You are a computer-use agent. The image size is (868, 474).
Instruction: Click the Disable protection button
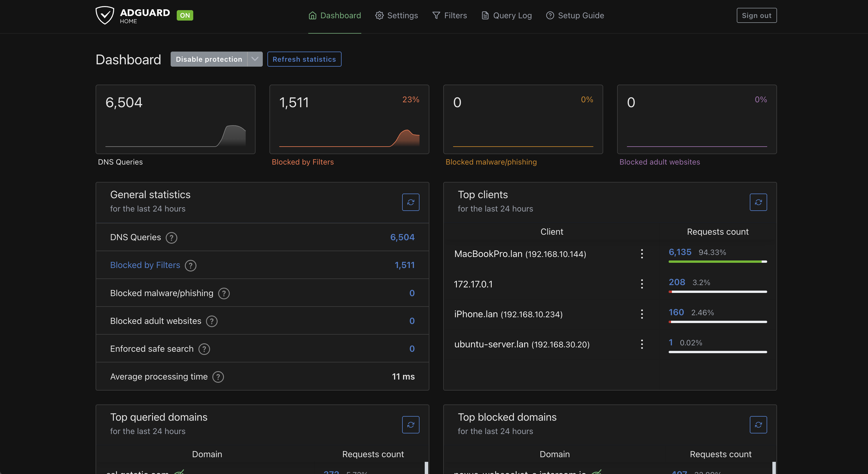[x=209, y=59]
